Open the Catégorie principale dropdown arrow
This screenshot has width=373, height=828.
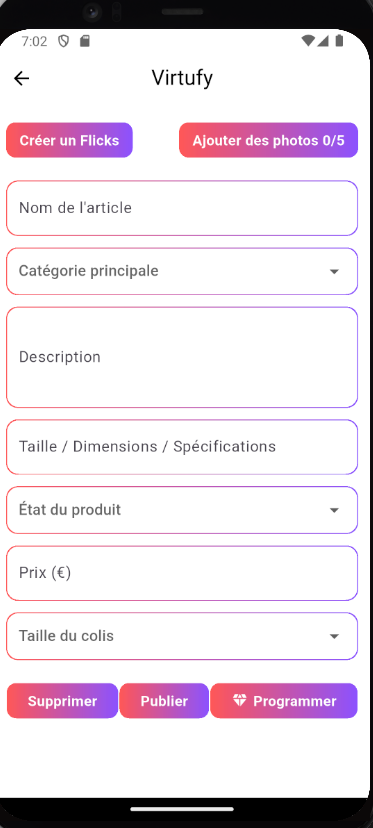pos(334,271)
